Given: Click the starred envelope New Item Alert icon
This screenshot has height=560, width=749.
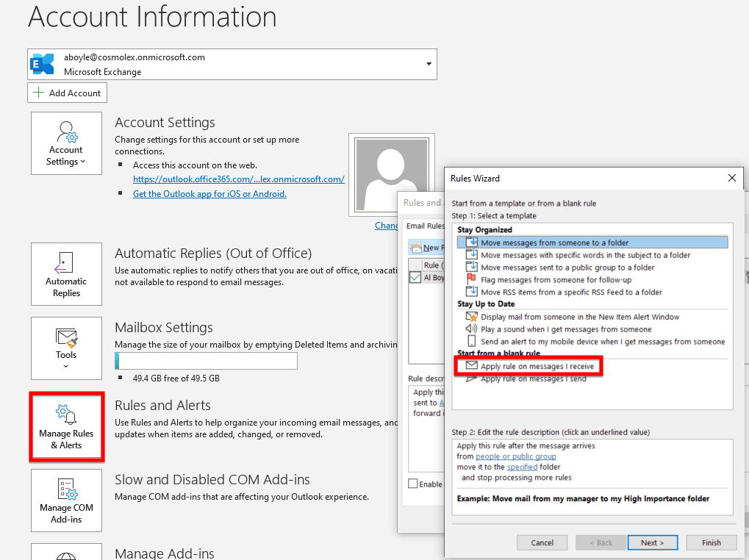Looking at the screenshot, I should (x=471, y=317).
